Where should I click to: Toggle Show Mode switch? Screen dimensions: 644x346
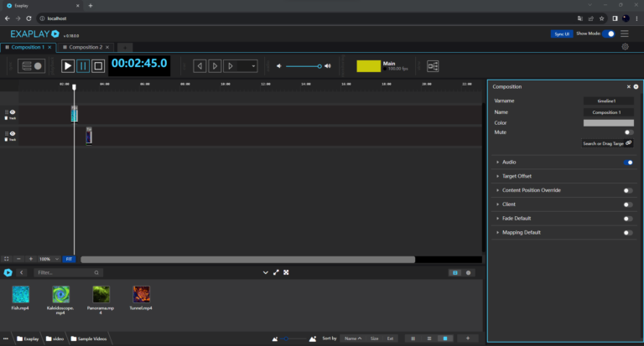[610, 34]
